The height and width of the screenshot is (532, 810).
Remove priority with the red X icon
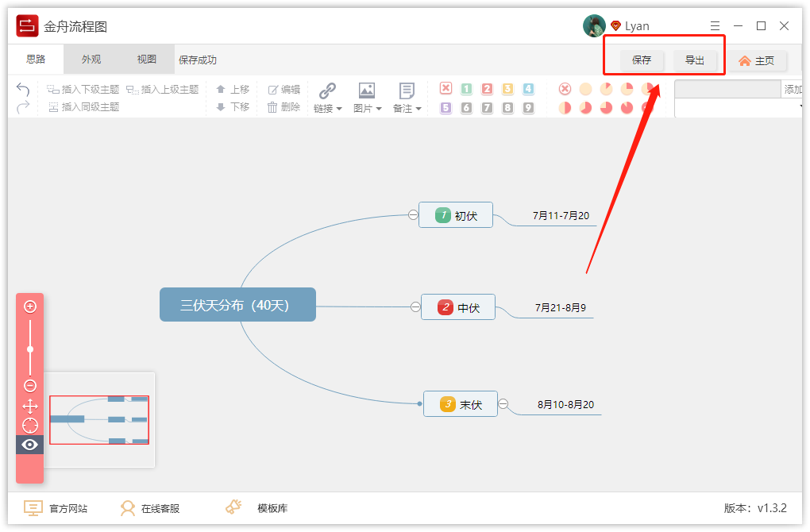pyautogui.click(x=445, y=88)
